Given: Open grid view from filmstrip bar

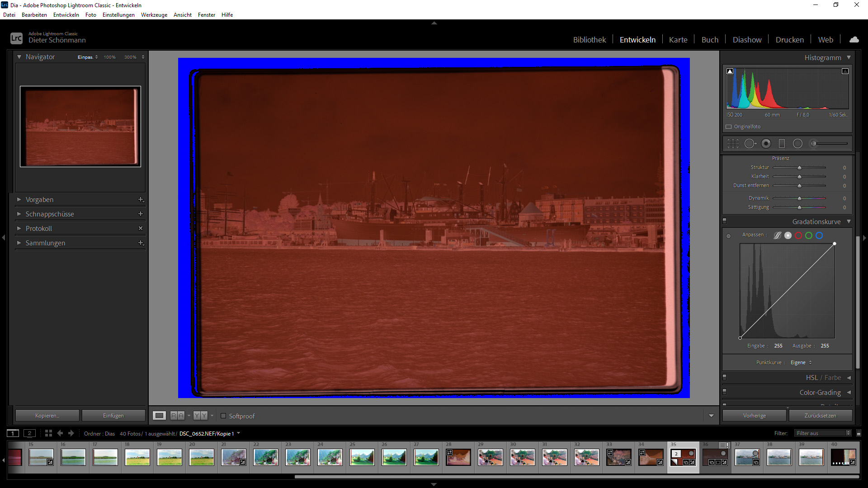Looking at the screenshot, I should (x=48, y=433).
